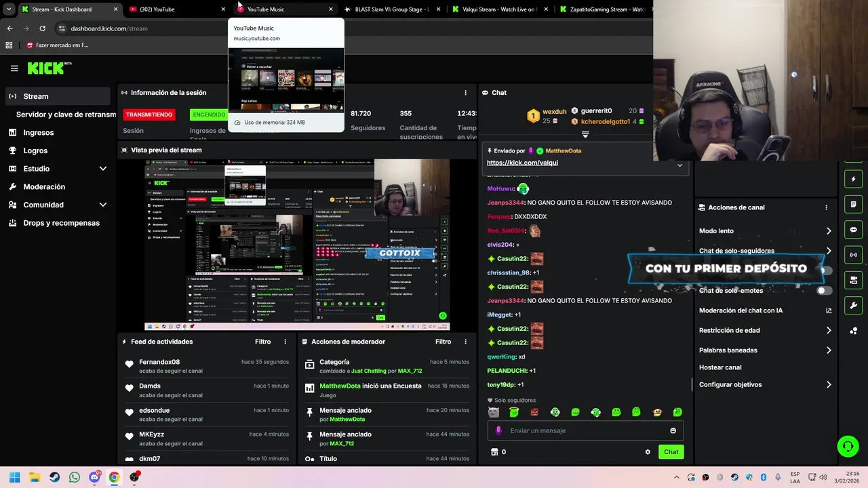Select the angry red emote in quick emotes
The width and height of the screenshot is (868, 488).
click(534, 412)
